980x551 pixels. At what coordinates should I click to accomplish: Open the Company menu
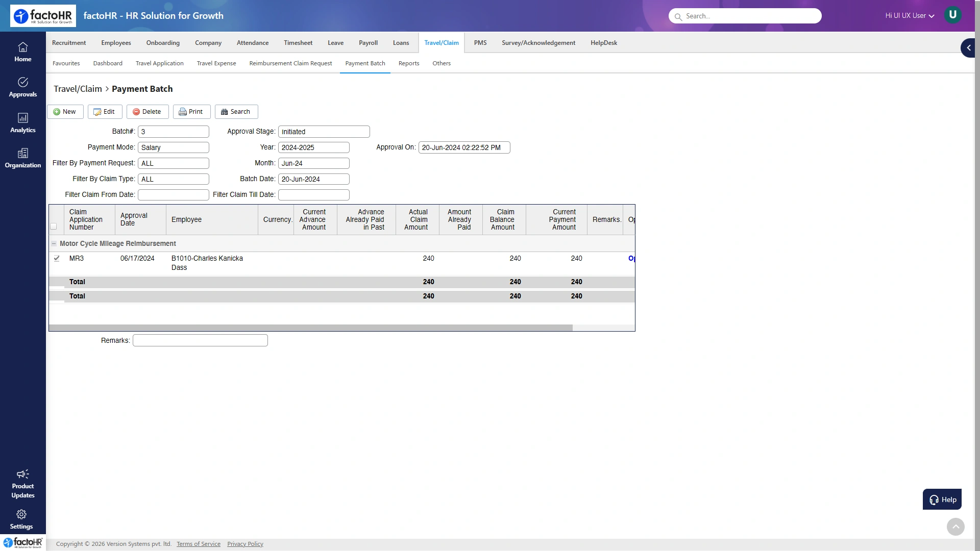pyautogui.click(x=208, y=43)
